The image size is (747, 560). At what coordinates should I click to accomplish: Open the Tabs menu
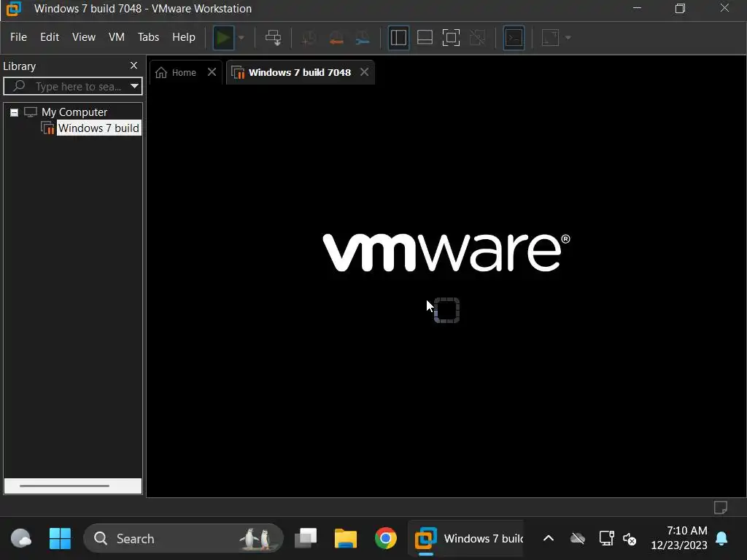click(x=148, y=37)
